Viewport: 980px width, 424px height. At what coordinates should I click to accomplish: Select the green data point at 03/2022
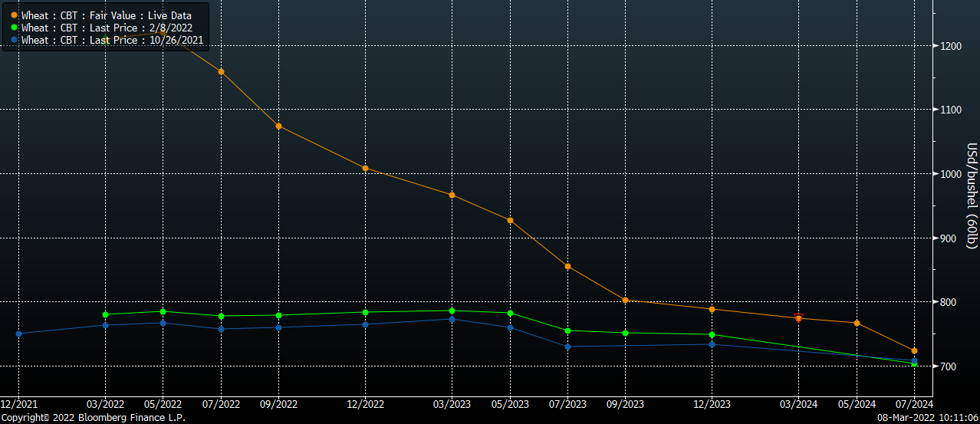105,314
